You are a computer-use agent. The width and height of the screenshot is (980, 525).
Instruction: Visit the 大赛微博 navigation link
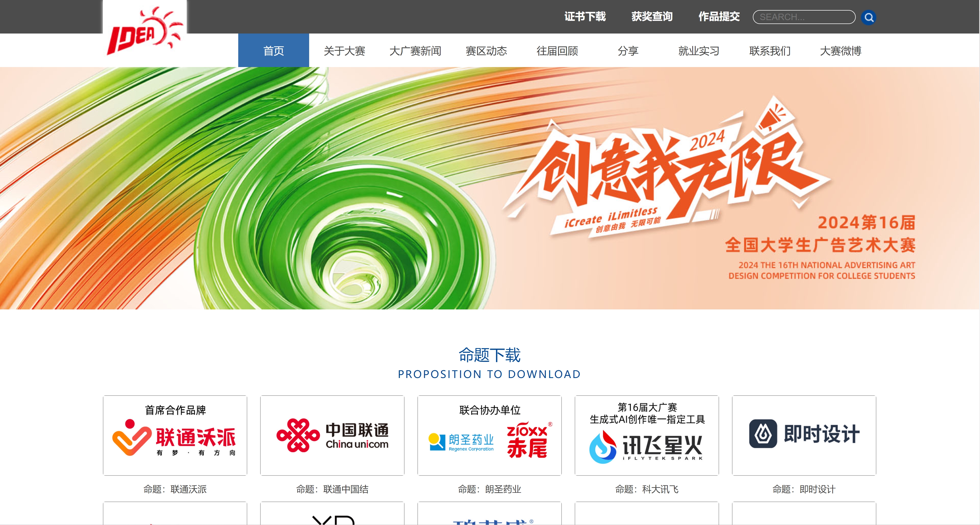tap(840, 51)
